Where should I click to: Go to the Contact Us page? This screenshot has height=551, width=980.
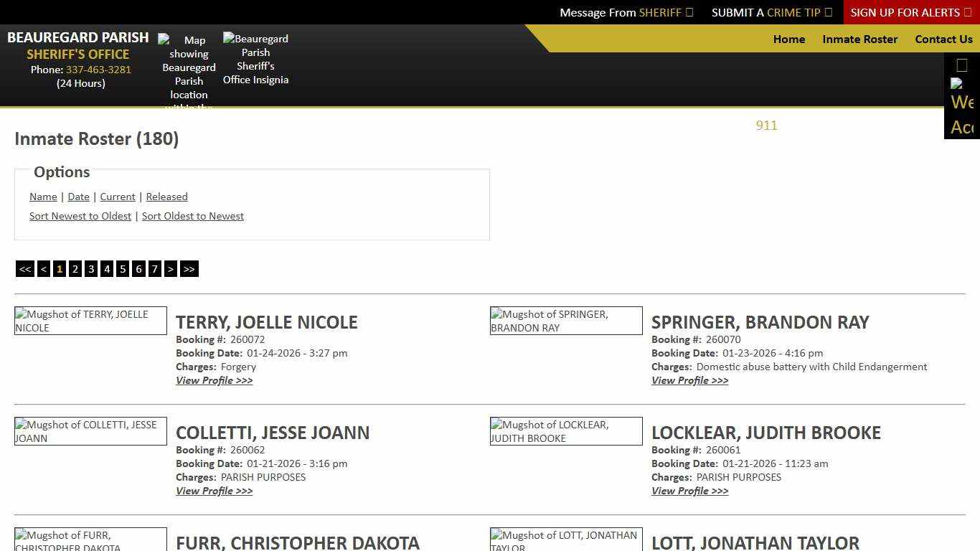(943, 39)
